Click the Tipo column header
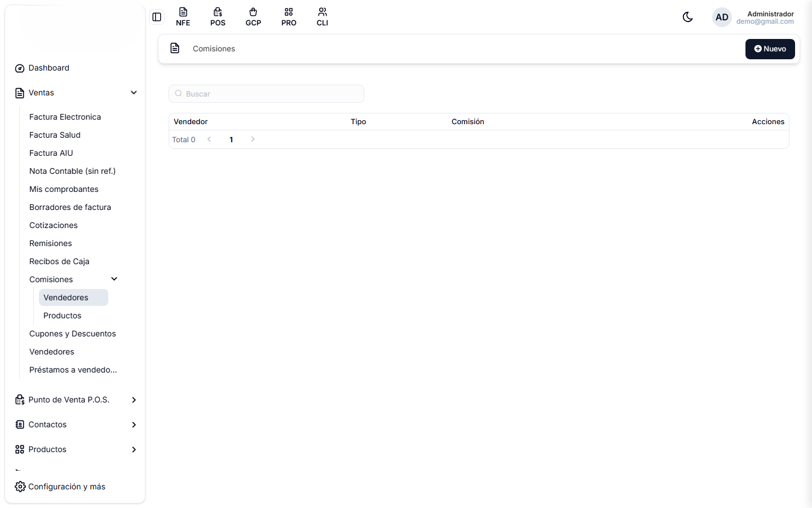 [359, 121]
